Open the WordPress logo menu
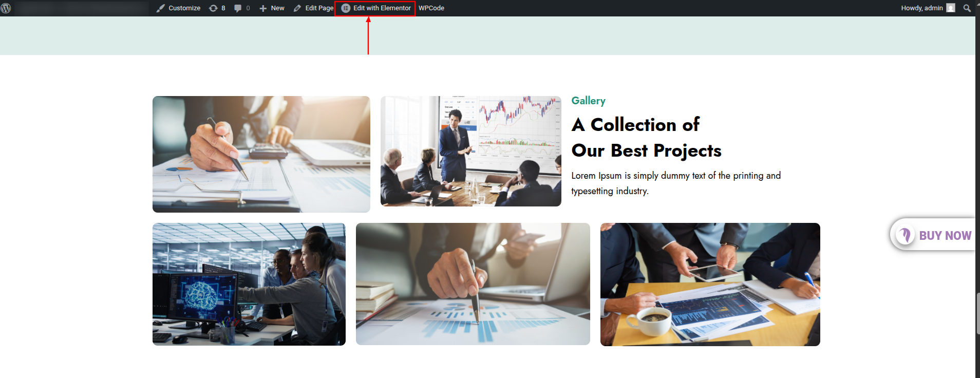Image resolution: width=980 pixels, height=378 pixels. [x=6, y=8]
